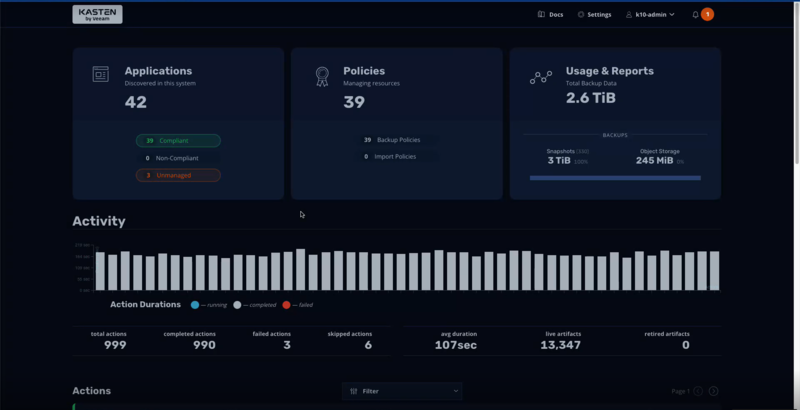800x410 pixels.
Task: Click the failed actions count
Action: tap(286, 345)
